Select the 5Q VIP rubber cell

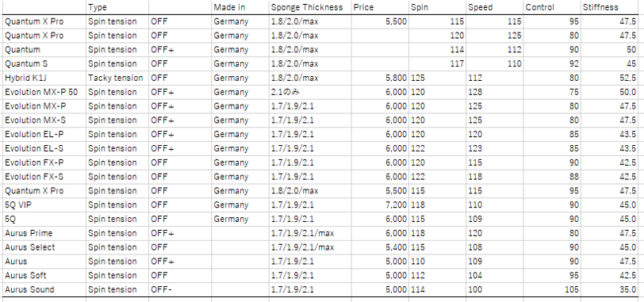click(x=44, y=205)
